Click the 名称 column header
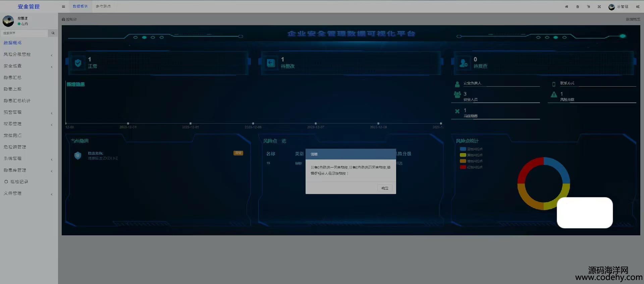 click(271, 154)
